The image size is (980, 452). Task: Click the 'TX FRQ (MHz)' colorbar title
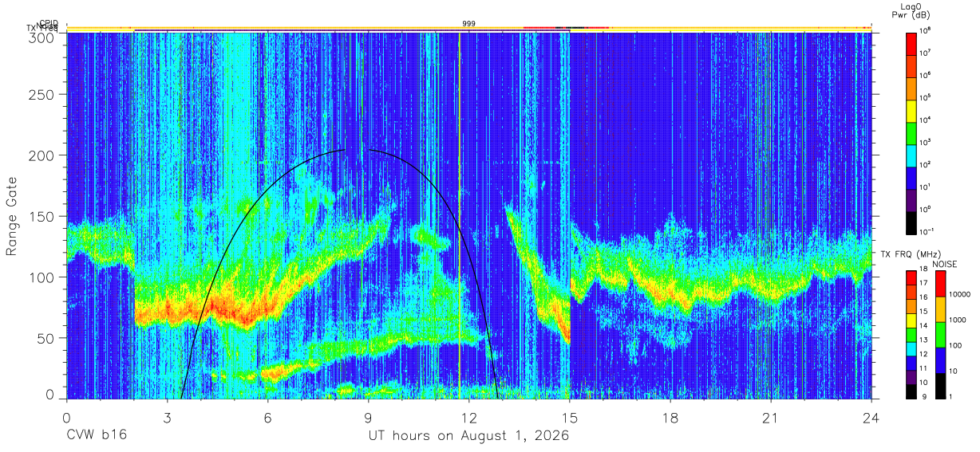909,255
